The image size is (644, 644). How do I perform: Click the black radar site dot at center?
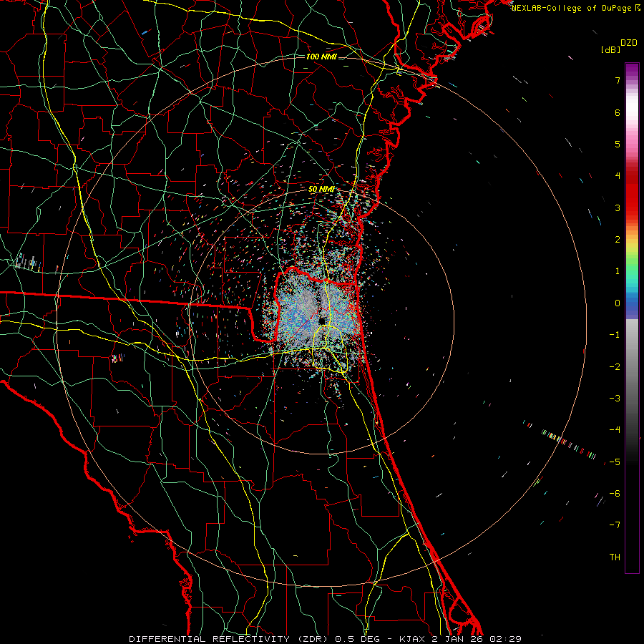321,321
